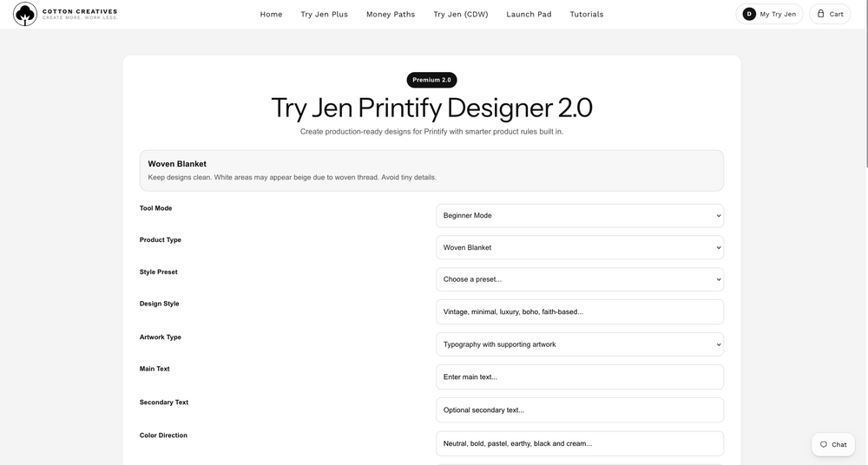Focus the Color Direction input field
Image resolution: width=868 pixels, height=465 pixels.
[x=580, y=443]
